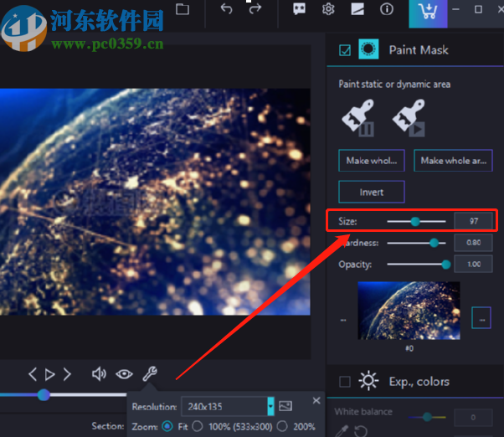The height and width of the screenshot is (437, 504).
Task: Play the video preview
Action: (49, 374)
